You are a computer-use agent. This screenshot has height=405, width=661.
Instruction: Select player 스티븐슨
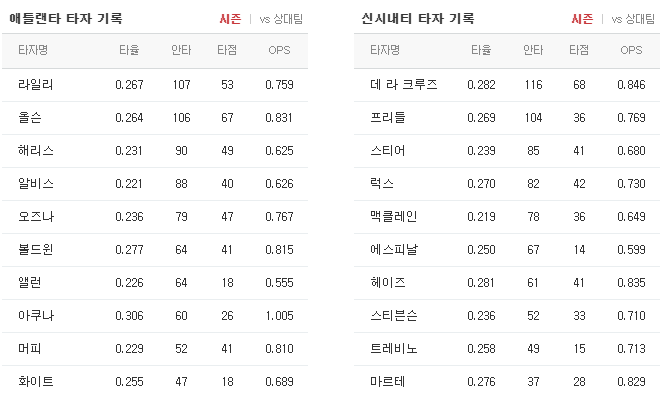pos(394,316)
